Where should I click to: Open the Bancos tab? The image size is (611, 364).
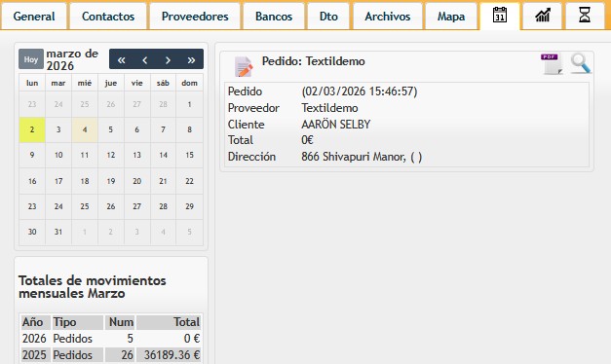click(274, 17)
